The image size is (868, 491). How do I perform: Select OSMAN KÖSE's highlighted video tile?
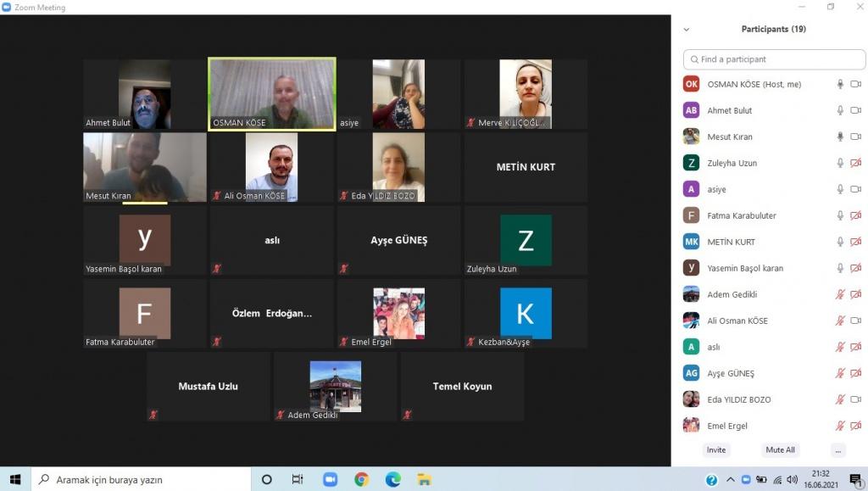pos(272,94)
